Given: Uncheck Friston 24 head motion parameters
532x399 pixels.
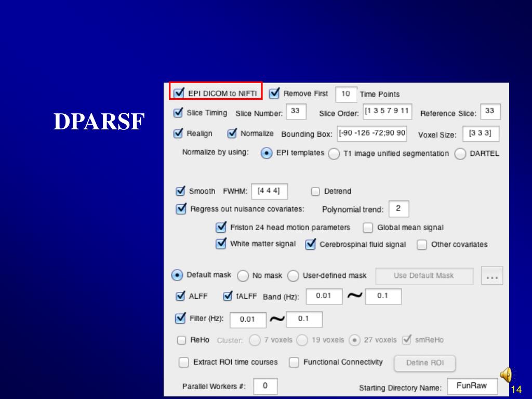Looking at the screenshot, I should pyautogui.click(x=221, y=227).
